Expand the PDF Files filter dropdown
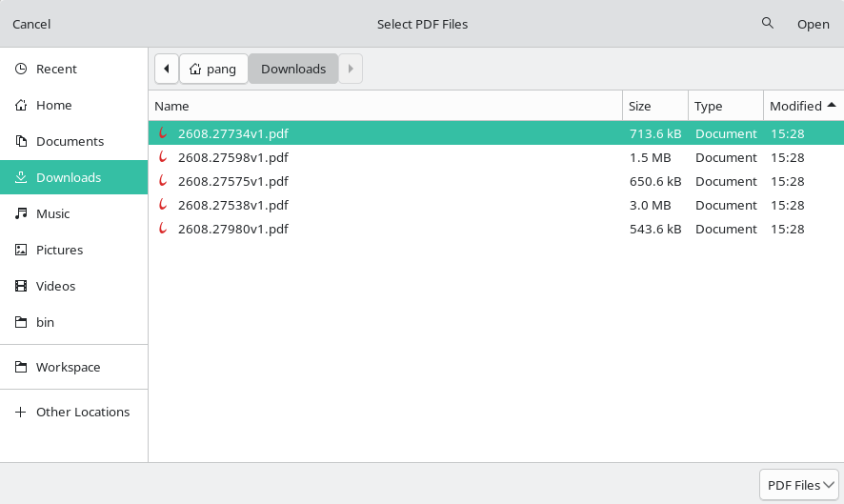 [x=799, y=485]
